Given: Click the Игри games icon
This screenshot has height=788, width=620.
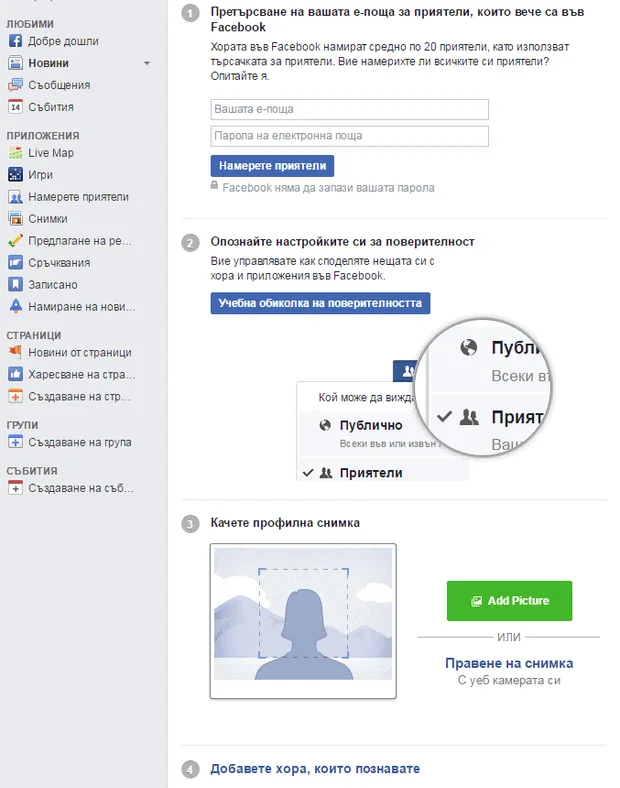Looking at the screenshot, I should click(x=16, y=175).
